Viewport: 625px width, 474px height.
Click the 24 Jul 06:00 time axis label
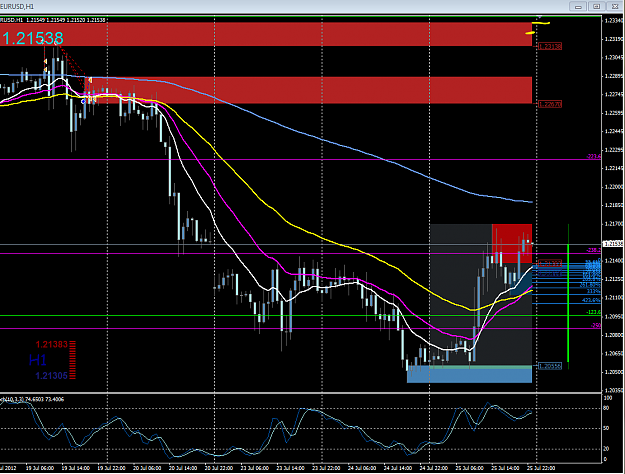(x=362, y=468)
